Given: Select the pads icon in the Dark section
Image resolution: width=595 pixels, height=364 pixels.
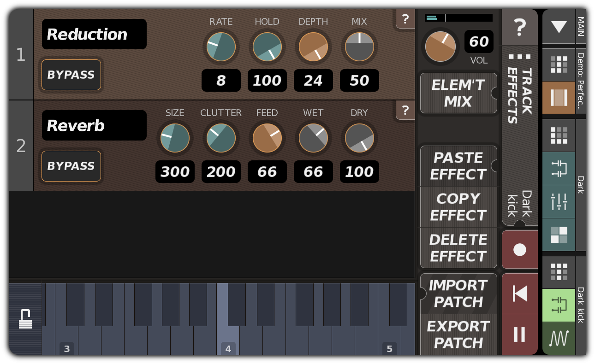Looking at the screenshot, I should pyautogui.click(x=559, y=235).
